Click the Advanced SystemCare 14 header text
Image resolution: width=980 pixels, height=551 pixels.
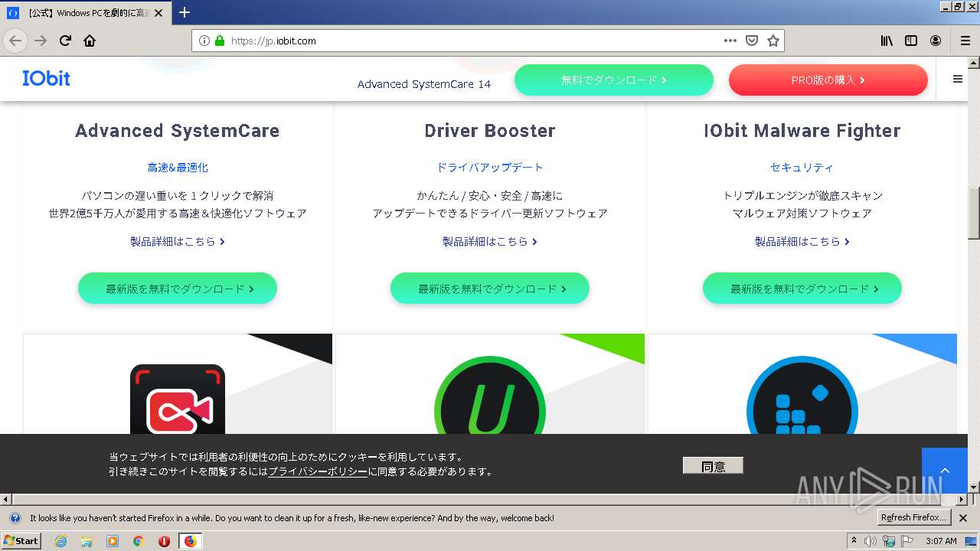tap(424, 84)
